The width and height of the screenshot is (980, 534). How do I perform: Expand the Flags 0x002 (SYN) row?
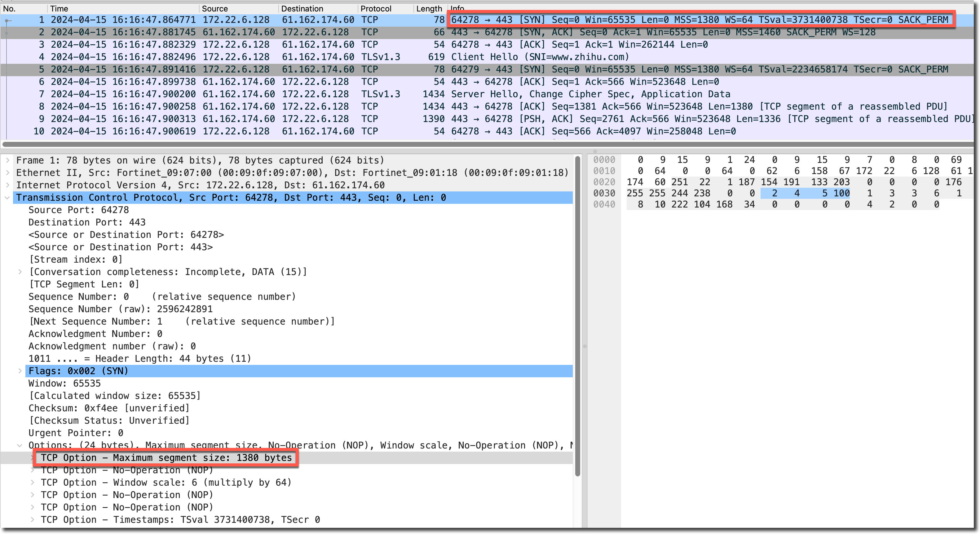20,371
